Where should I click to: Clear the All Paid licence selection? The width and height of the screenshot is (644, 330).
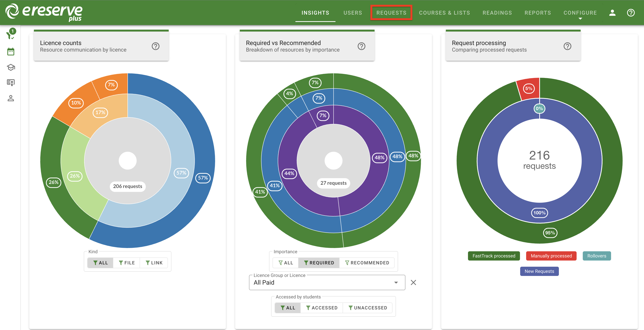(413, 282)
